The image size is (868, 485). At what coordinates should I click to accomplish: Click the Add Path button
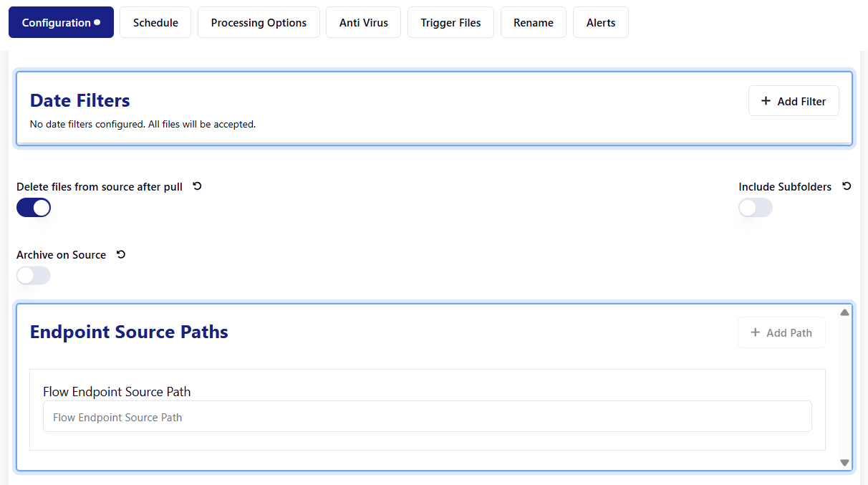click(781, 332)
